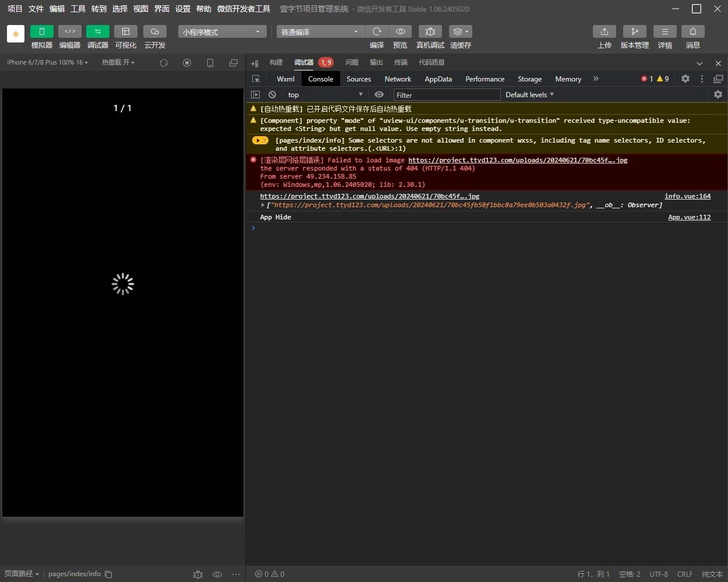
Task: Switch to the Storage devtools tab
Action: pos(529,79)
